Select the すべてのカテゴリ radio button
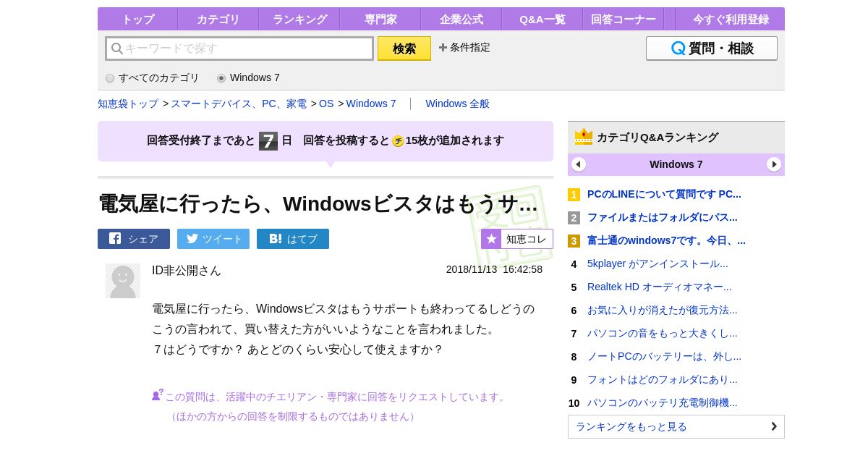Image resolution: width=868 pixels, height=456 pixels. pos(110,78)
